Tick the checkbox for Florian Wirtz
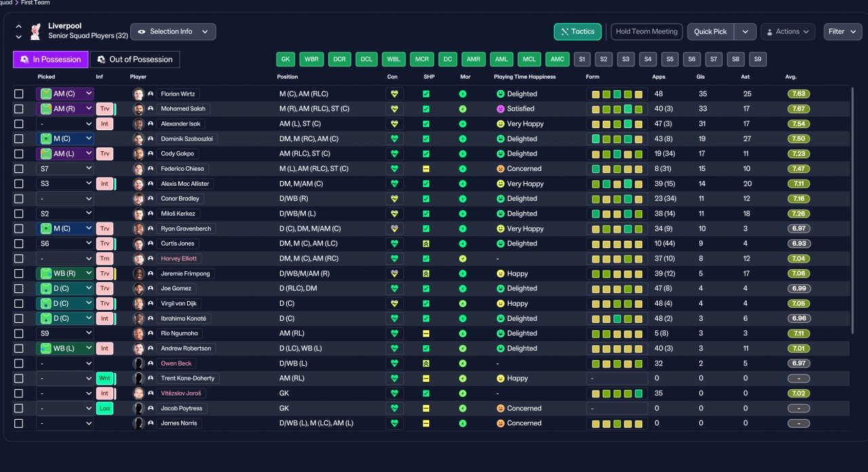This screenshot has width=868, height=472. [19, 94]
